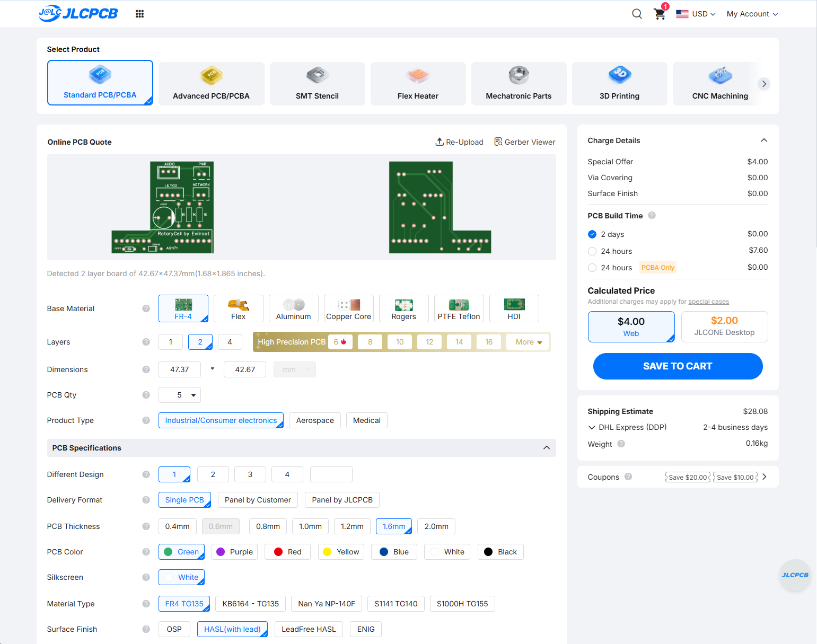Open the PCB Qty dropdown

click(180, 395)
